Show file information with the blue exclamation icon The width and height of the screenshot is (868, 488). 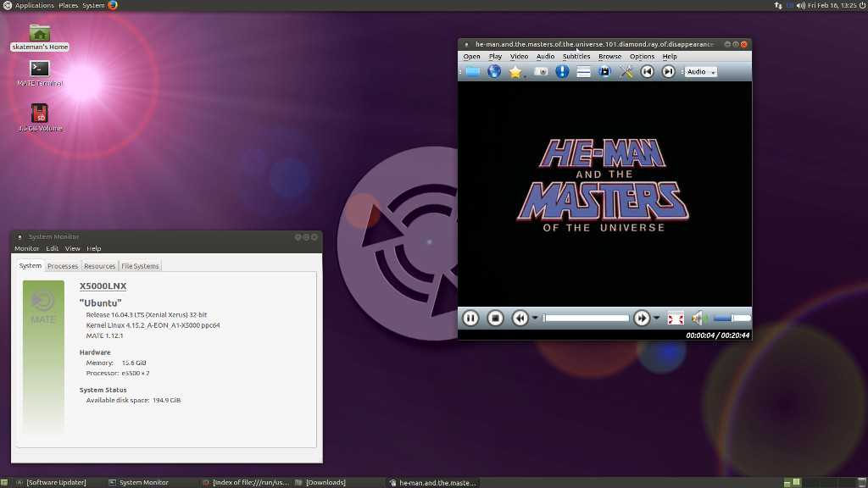(x=562, y=71)
